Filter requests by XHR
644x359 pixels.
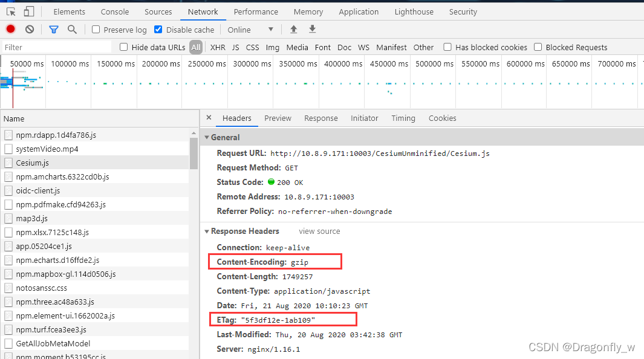pos(218,48)
